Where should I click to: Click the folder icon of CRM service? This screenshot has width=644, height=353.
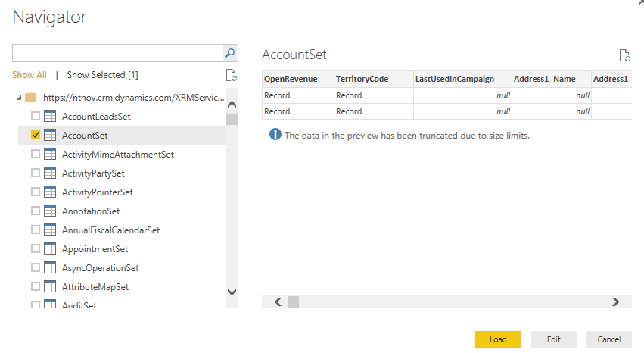pos(31,98)
